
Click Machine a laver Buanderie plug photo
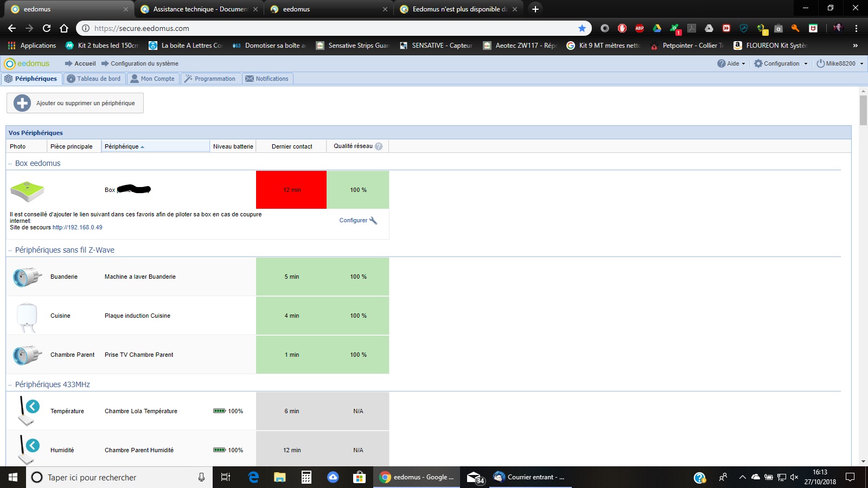(27, 277)
